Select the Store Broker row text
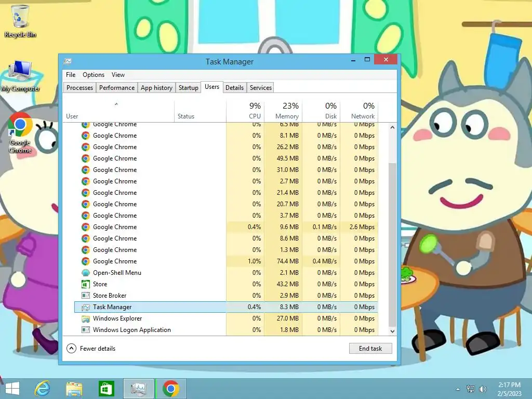532x399 pixels. click(110, 296)
